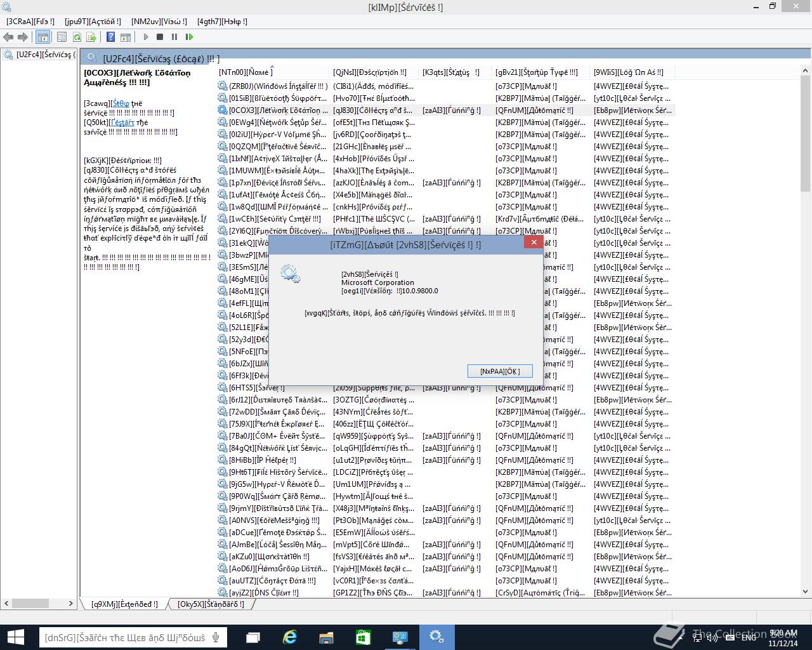The image size is (812, 650).
Task: Click the Windows Start button
Action: pos(15,637)
